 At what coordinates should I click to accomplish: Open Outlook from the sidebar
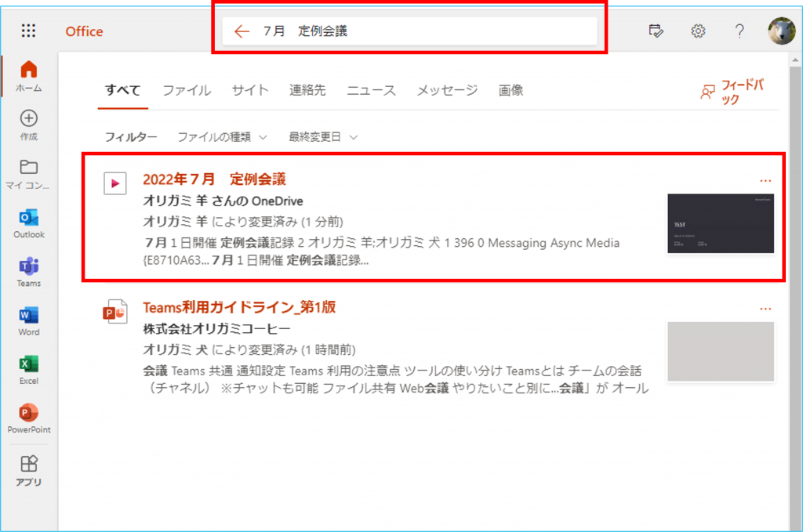pyautogui.click(x=29, y=219)
